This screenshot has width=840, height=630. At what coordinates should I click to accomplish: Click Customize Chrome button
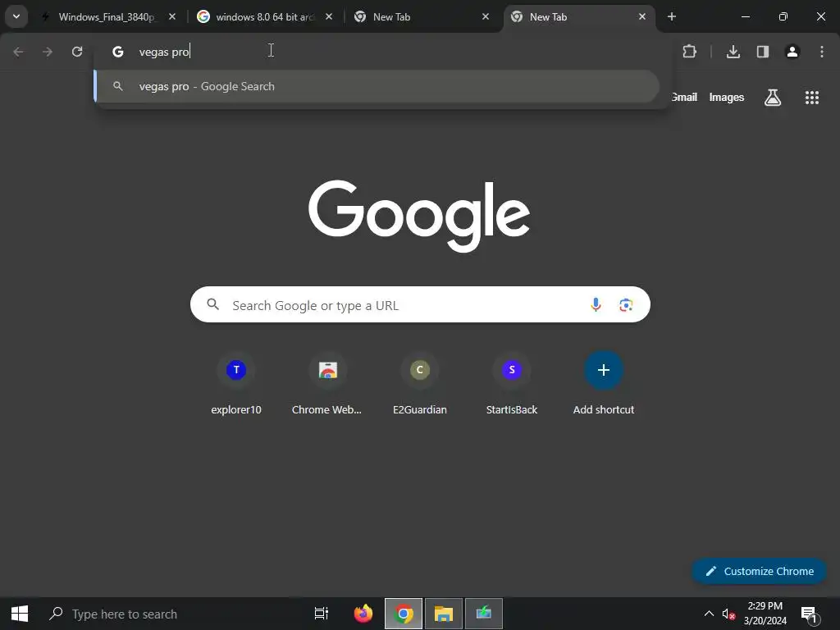pos(759,571)
